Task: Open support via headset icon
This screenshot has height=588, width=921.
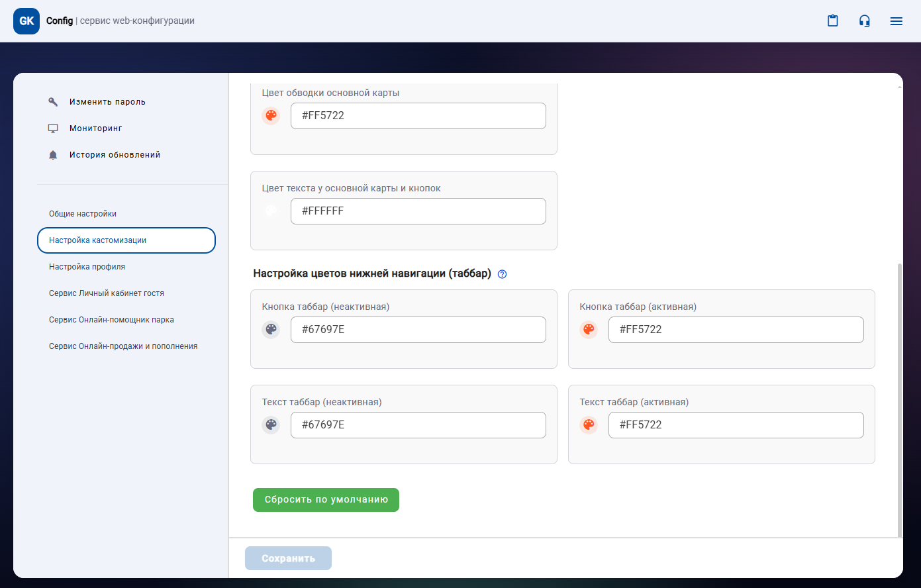Action: point(865,21)
